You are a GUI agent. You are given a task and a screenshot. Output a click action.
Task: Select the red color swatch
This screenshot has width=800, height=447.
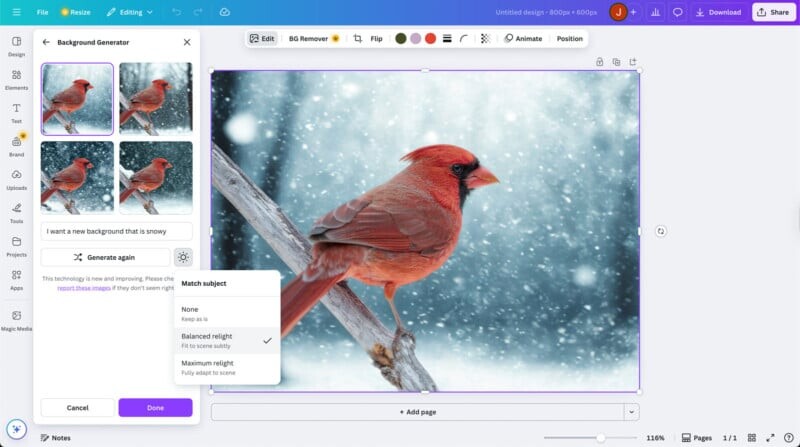click(x=430, y=39)
